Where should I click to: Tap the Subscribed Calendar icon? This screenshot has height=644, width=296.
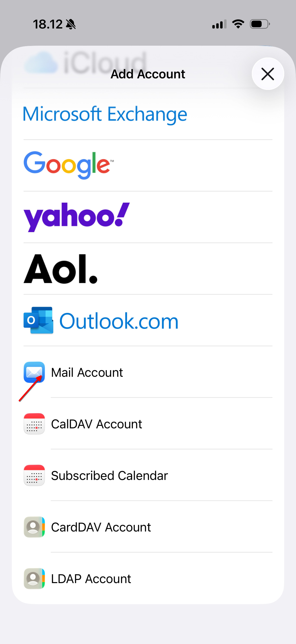coord(34,475)
